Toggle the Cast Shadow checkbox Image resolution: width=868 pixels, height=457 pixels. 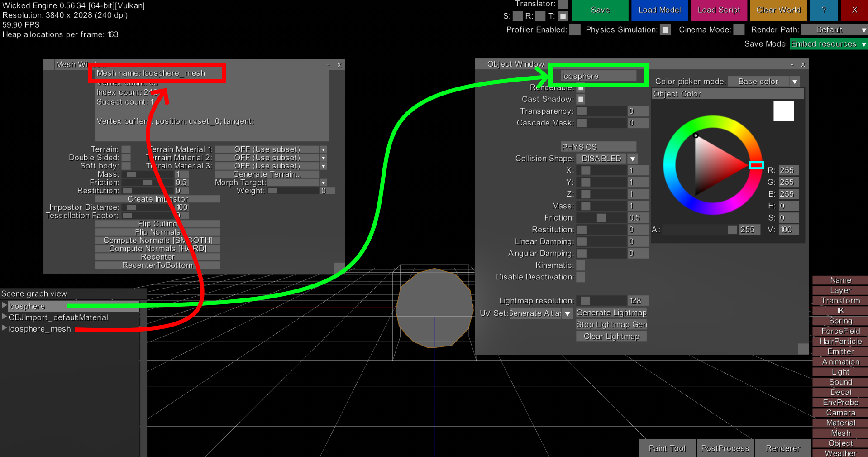pyautogui.click(x=581, y=99)
